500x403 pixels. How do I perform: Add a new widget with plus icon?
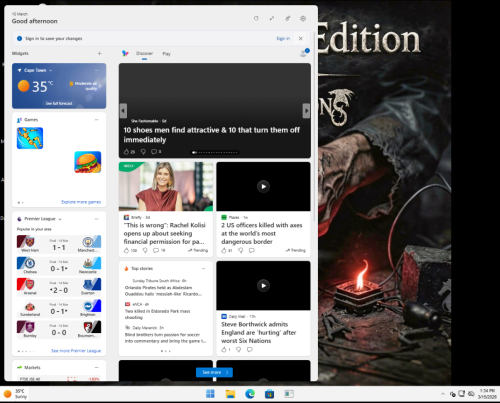(99, 53)
